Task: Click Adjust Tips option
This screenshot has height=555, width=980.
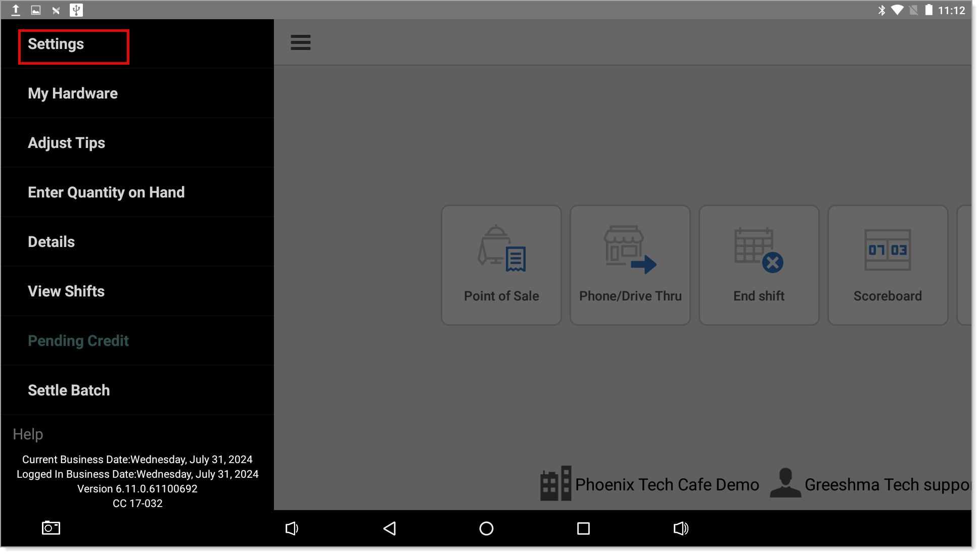Action: pyautogui.click(x=67, y=142)
